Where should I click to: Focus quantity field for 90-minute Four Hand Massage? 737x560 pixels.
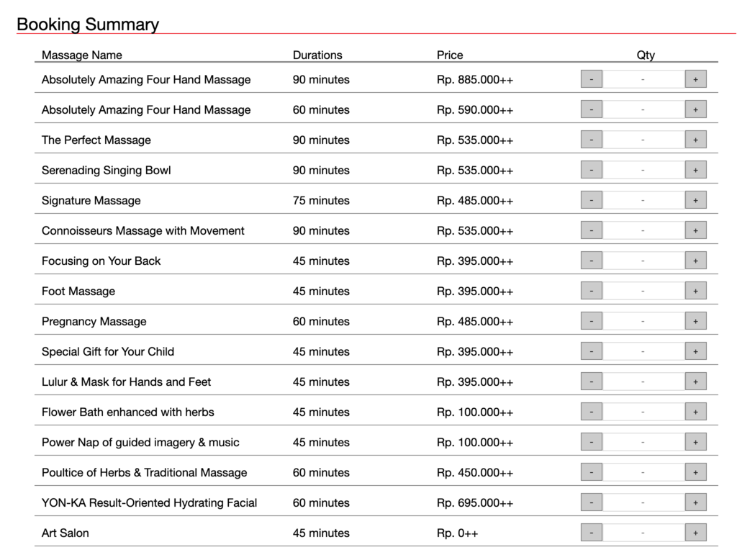pos(643,79)
